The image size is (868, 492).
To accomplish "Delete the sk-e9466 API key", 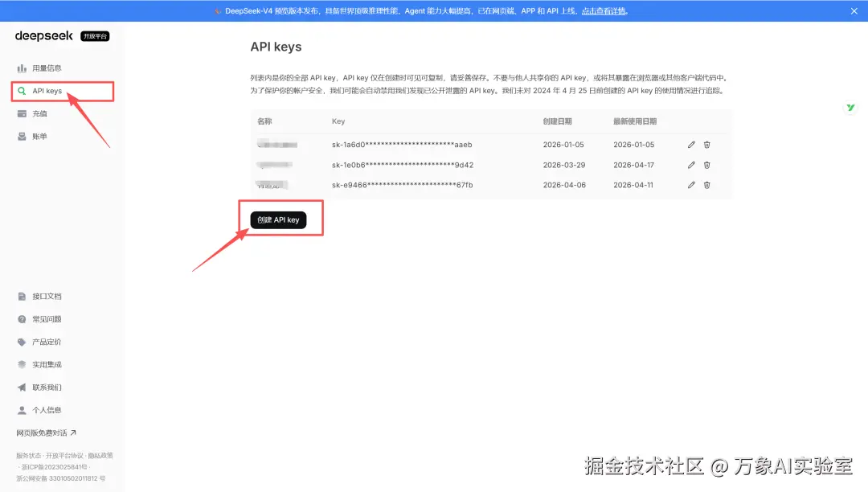I will pos(706,185).
